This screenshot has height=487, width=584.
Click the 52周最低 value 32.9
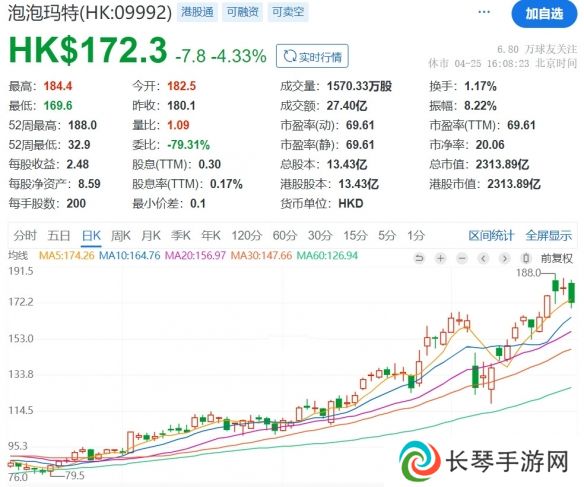click(79, 144)
